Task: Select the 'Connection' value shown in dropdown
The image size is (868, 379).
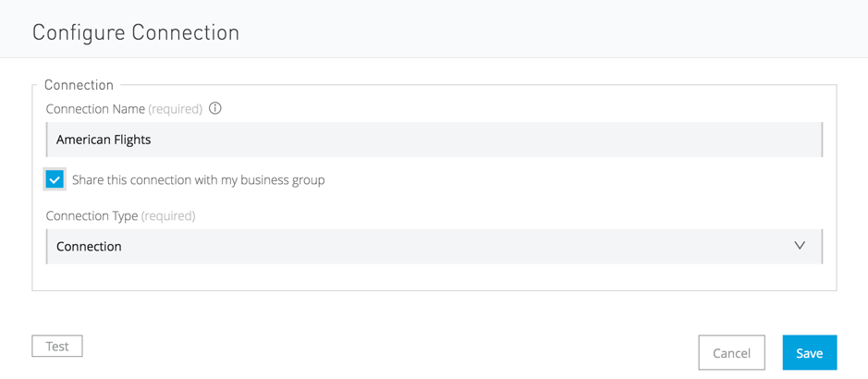Action: click(89, 247)
